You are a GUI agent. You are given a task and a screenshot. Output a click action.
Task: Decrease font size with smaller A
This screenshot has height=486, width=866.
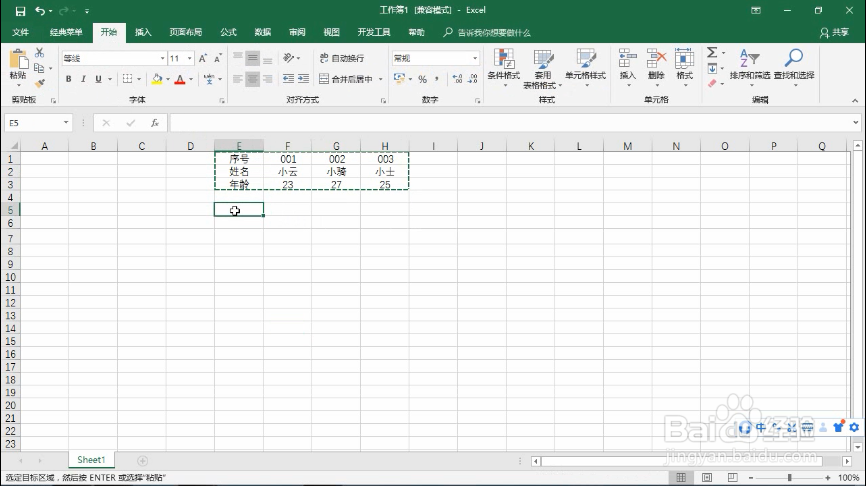click(x=218, y=59)
